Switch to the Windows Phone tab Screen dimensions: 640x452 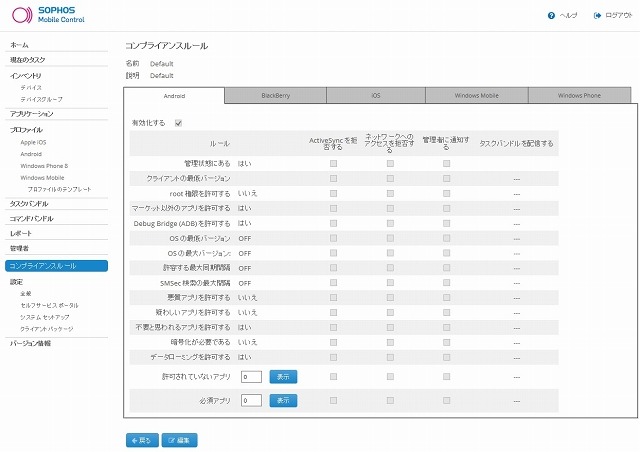click(x=579, y=96)
